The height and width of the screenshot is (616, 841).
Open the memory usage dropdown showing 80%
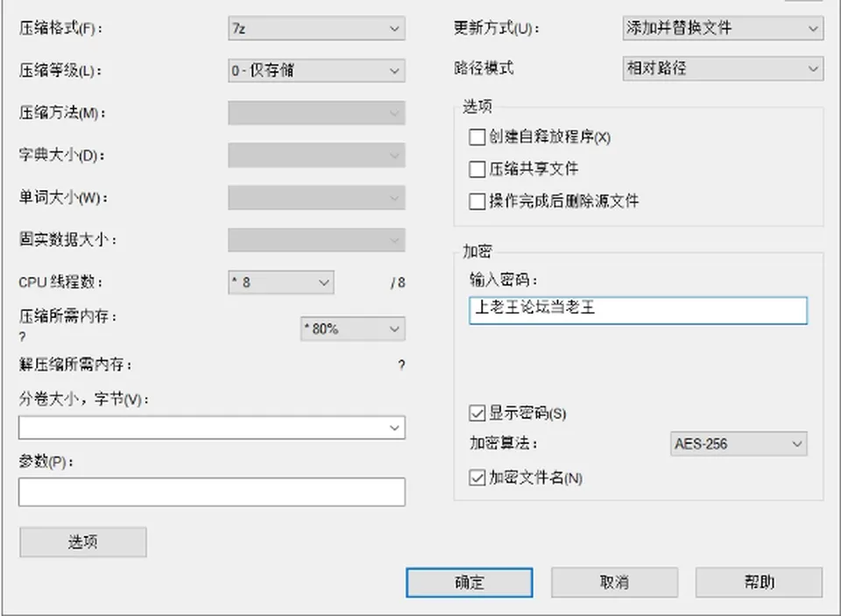(353, 329)
